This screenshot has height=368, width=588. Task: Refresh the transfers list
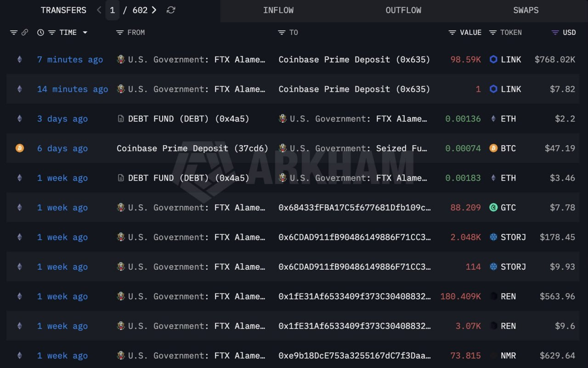tap(171, 10)
